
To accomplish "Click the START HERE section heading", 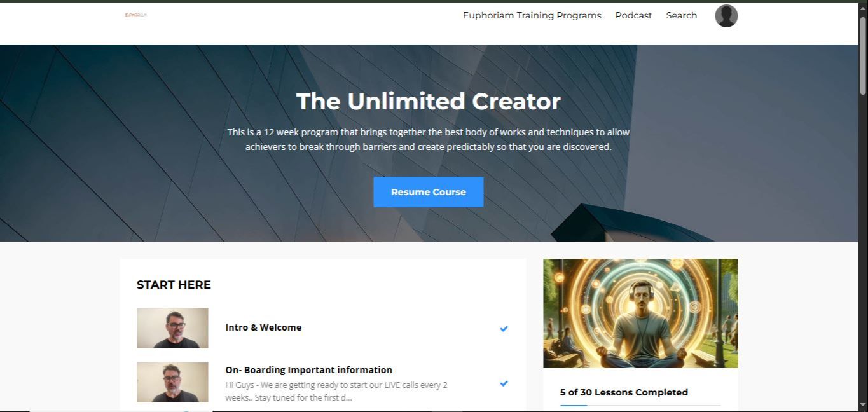I will pyautogui.click(x=174, y=285).
